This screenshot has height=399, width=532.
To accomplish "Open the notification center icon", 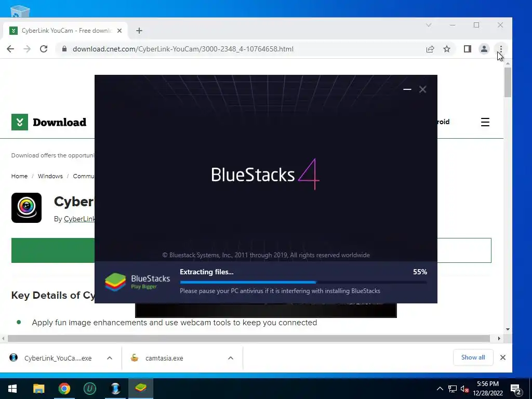I will click(516, 389).
